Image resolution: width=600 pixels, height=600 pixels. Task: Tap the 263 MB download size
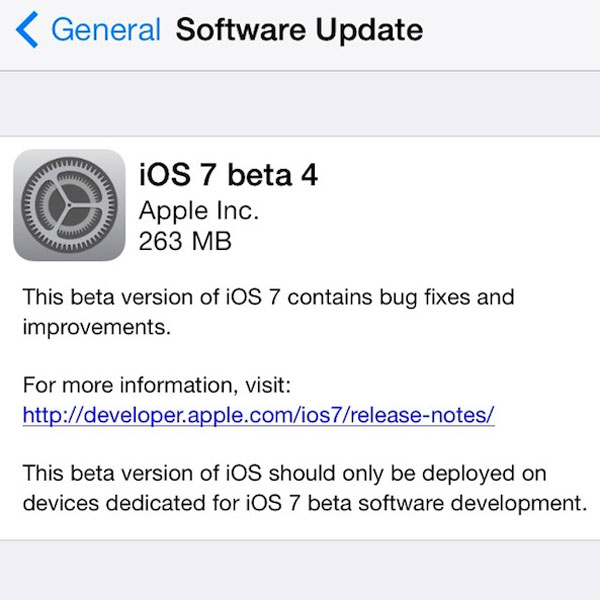click(x=185, y=241)
